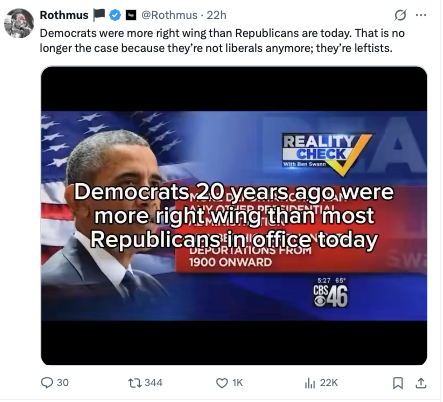Image resolution: width=443 pixels, height=402 pixels.
Task: Visit the @Rothmus handle link
Action: (169, 15)
